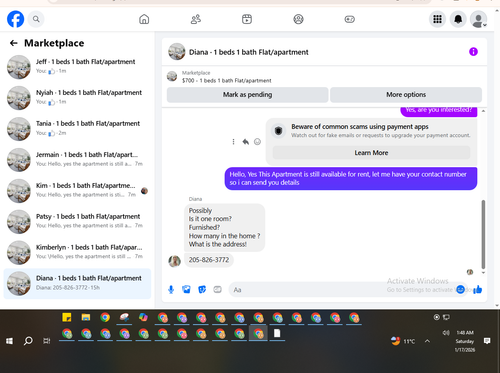Open the account profile avatar menu
This screenshot has height=373, width=500.
pyautogui.click(x=478, y=19)
